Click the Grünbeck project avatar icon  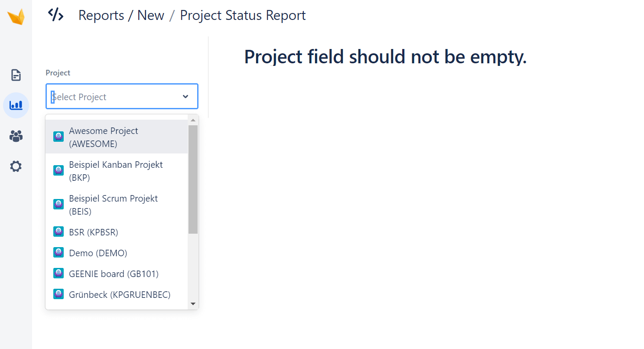pyautogui.click(x=59, y=294)
